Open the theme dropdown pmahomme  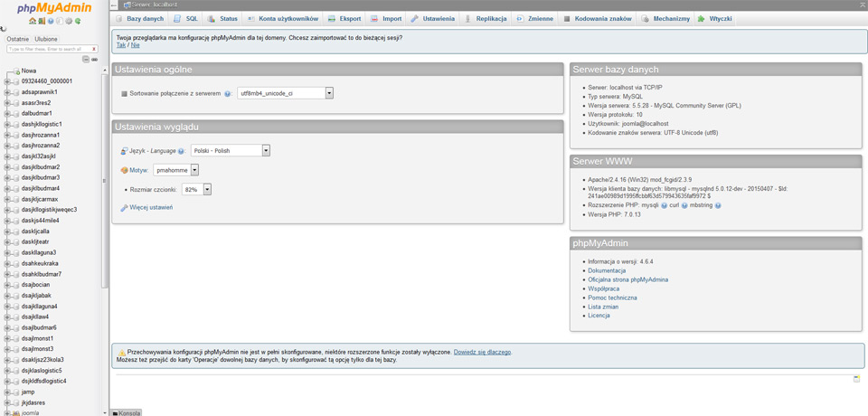[176, 171]
